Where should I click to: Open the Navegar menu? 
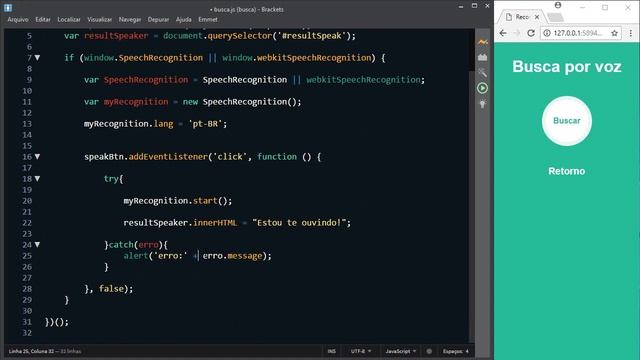click(130, 19)
